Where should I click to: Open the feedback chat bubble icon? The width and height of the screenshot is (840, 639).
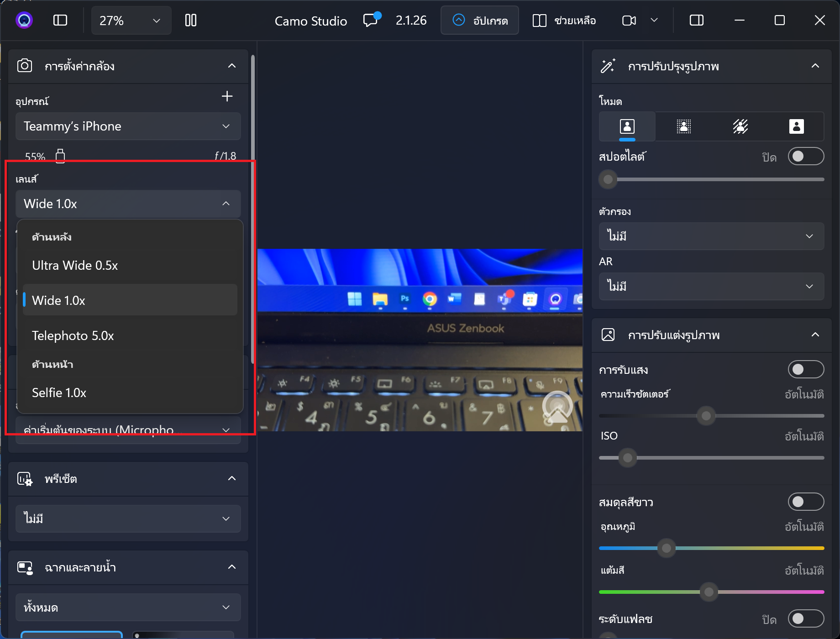371,20
